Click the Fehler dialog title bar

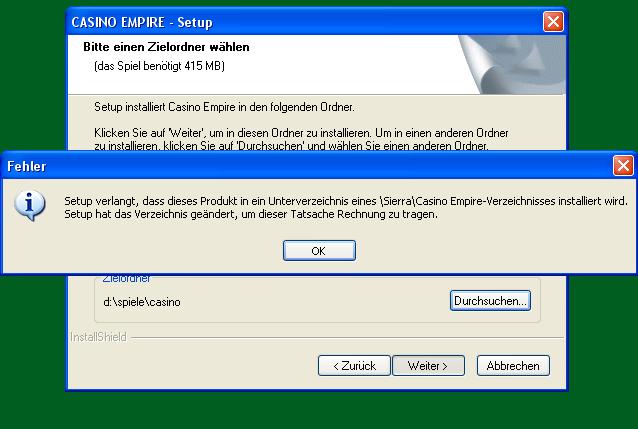click(300, 166)
